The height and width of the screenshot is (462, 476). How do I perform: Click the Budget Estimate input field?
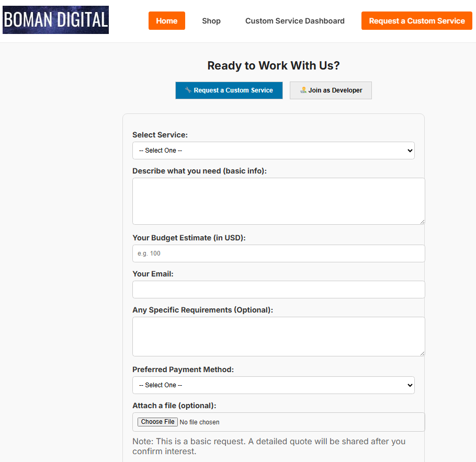pyautogui.click(x=278, y=253)
